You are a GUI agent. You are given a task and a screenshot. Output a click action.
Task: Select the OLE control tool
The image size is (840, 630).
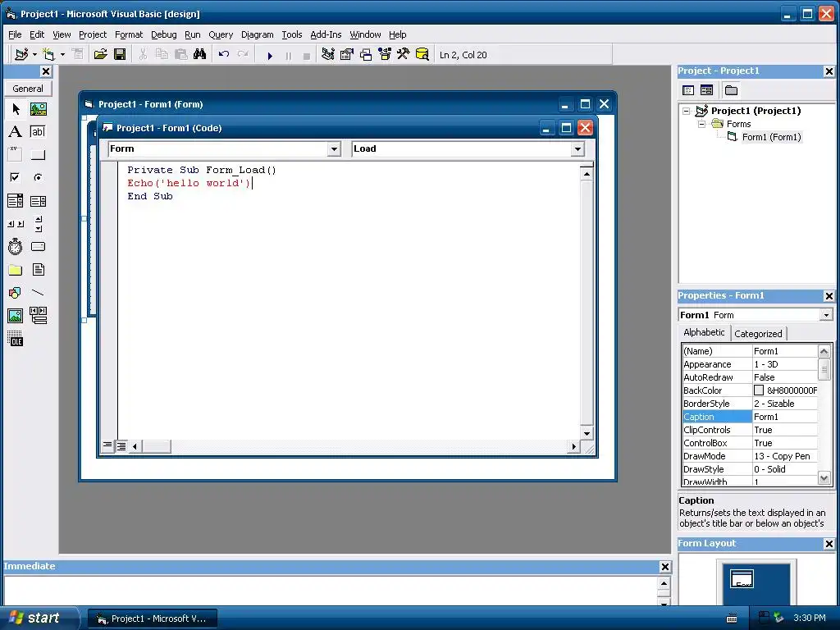pos(16,339)
